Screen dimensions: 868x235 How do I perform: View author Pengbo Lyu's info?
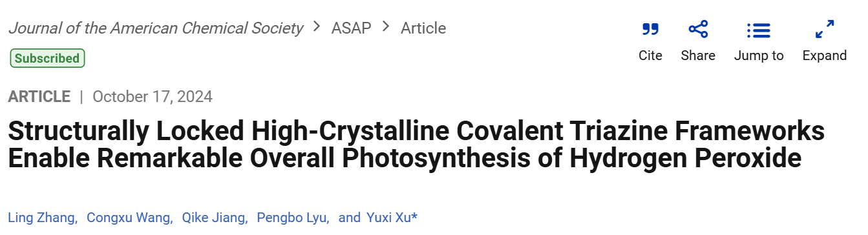[x=292, y=218]
